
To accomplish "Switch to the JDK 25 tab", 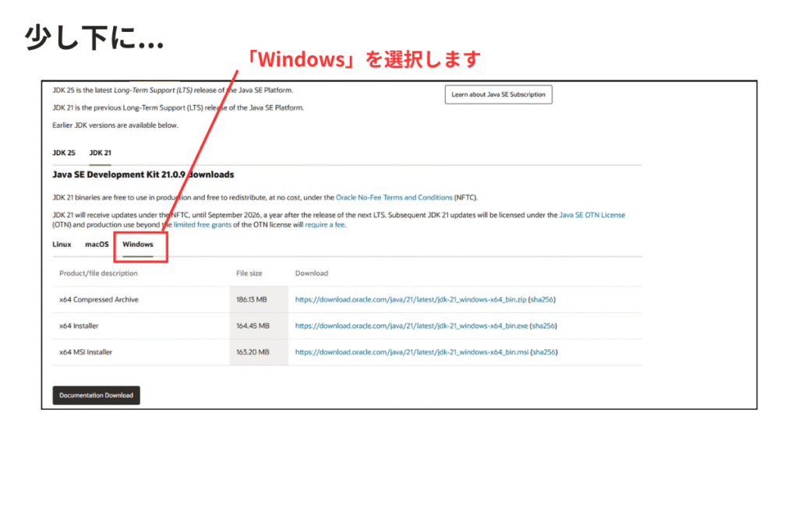I will (64, 153).
